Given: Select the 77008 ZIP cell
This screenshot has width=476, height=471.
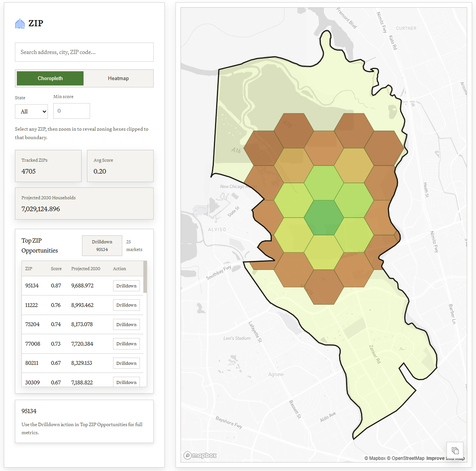Looking at the screenshot, I should pos(33,344).
